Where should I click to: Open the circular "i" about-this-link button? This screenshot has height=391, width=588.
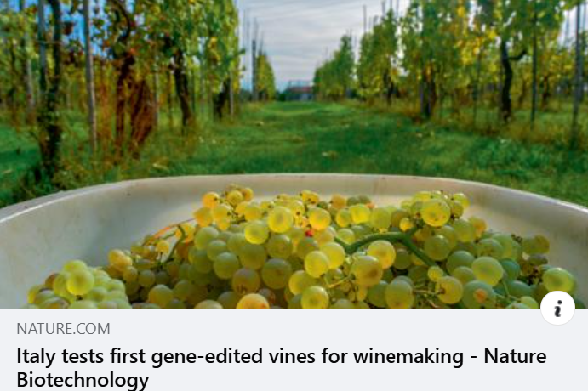point(557,308)
